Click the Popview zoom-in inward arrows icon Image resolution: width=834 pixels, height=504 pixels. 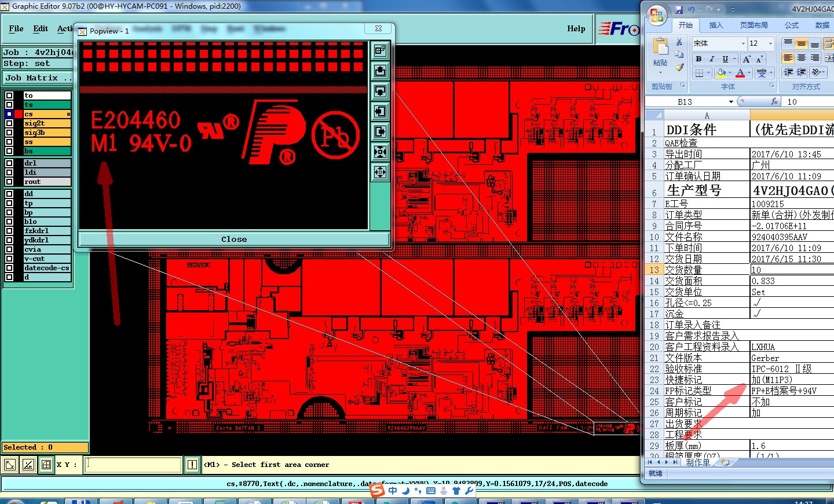click(380, 152)
